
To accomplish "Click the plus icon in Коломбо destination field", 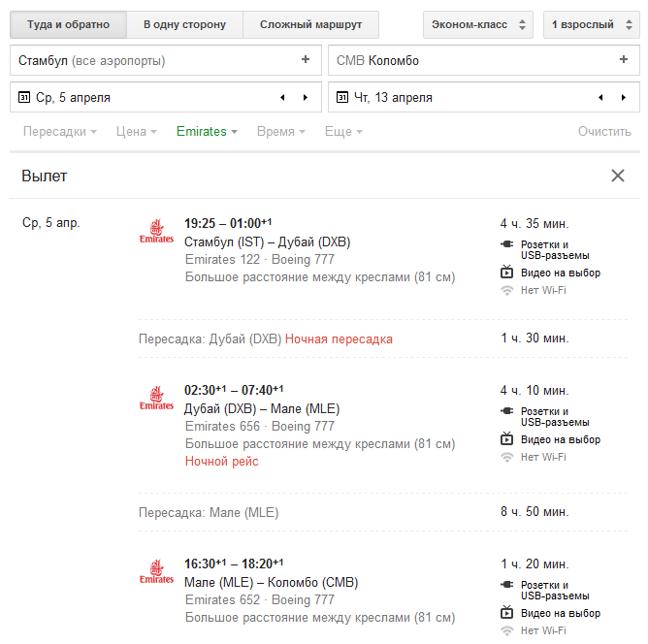I will point(624,60).
